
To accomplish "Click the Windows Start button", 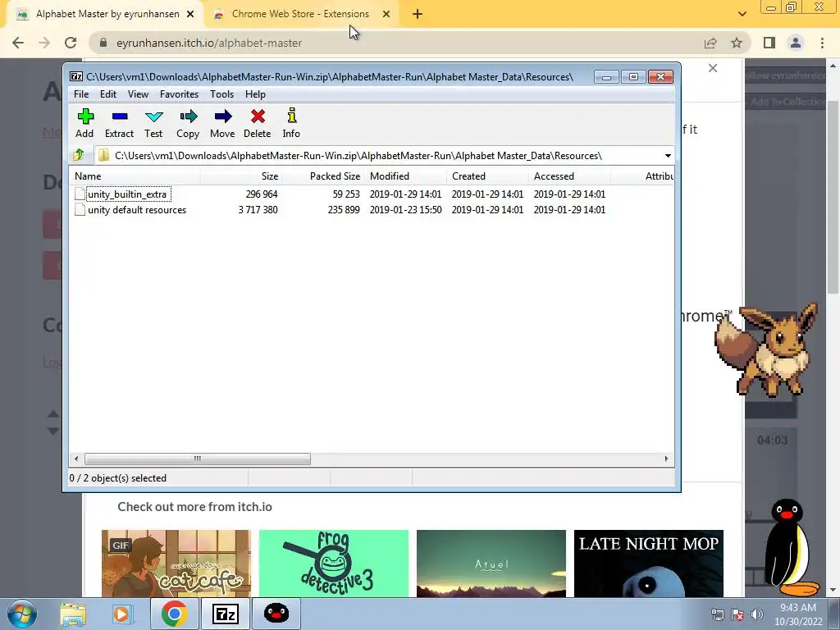I will (x=22, y=614).
